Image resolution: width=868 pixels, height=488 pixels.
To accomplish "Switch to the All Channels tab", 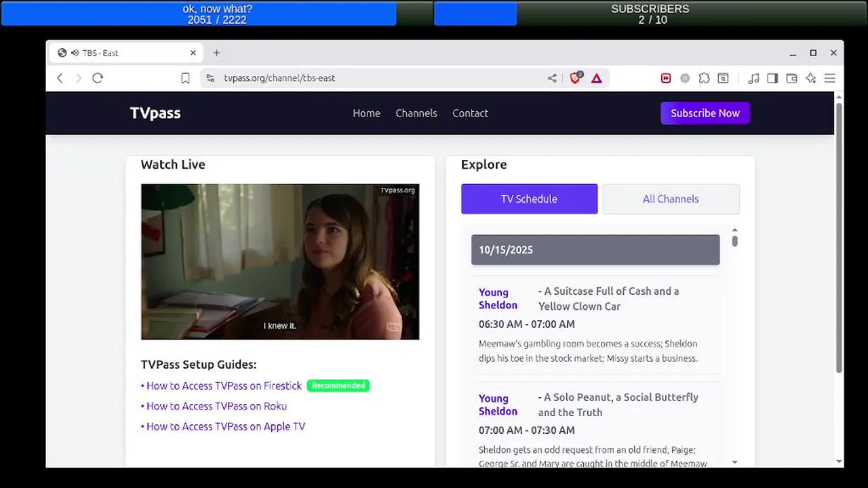I will [671, 199].
